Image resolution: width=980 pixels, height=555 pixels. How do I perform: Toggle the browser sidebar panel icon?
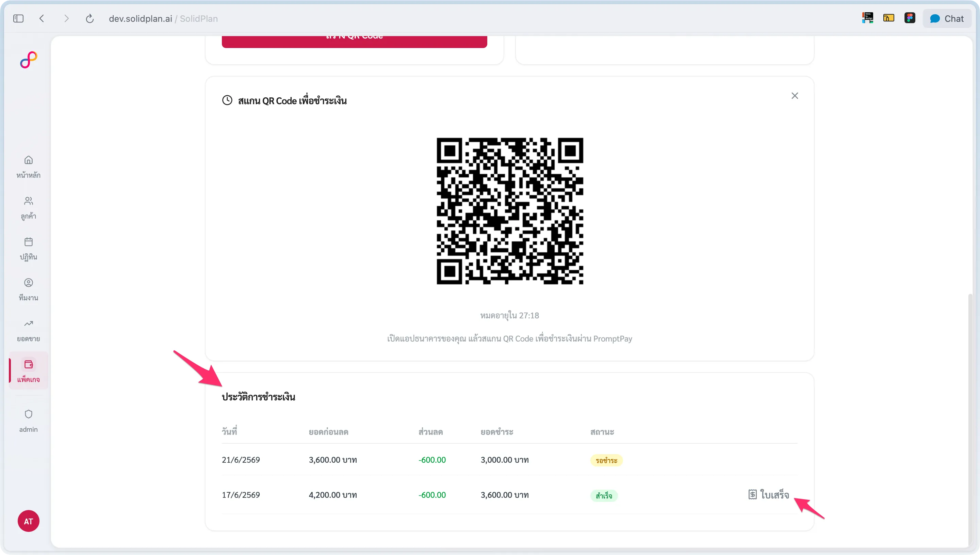[x=18, y=19]
